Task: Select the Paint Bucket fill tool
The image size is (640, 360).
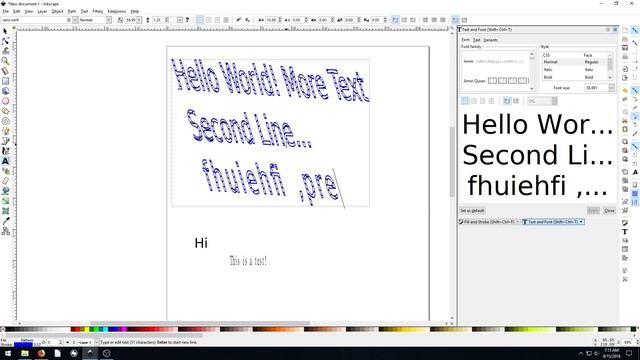Action: (5, 191)
